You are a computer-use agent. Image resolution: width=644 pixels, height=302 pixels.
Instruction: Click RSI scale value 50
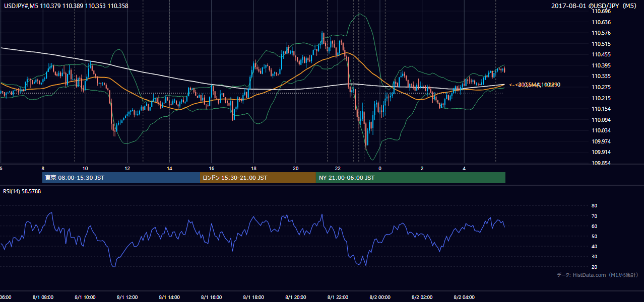coord(594,236)
